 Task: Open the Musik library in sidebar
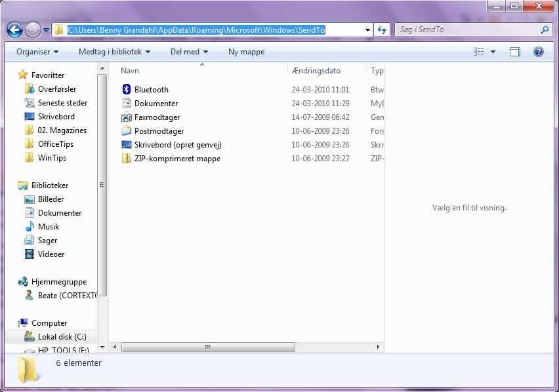(49, 227)
